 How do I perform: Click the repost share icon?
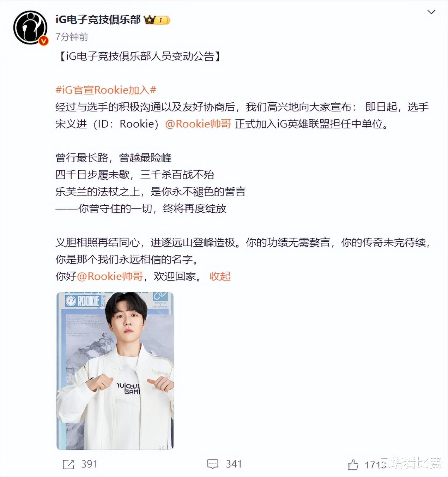(x=68, y=464)
